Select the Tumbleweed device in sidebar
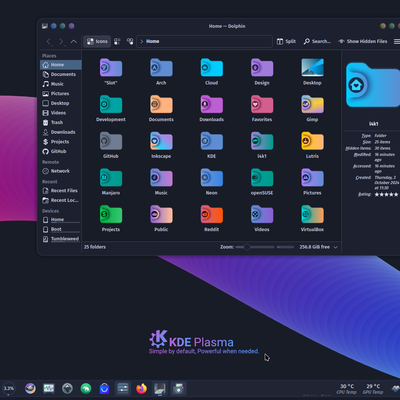Image resolution: width=400 pixels, height=400 pixels. coord(61,239)
